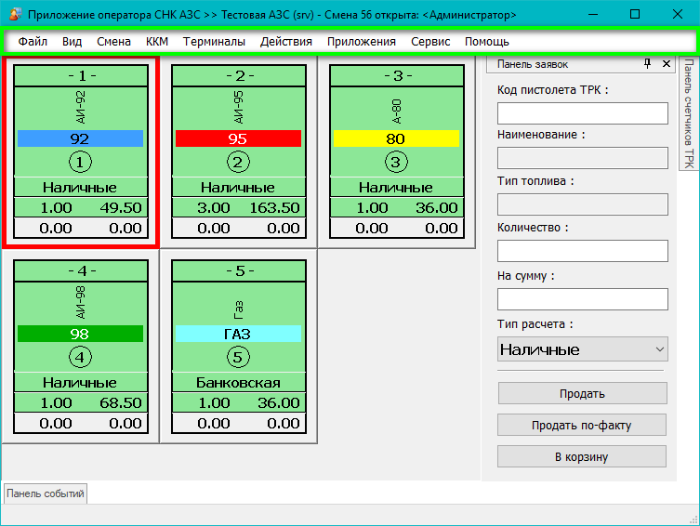Select the circled number 4 nozzle icon
700x526 pixels.
tap(79, 357)
